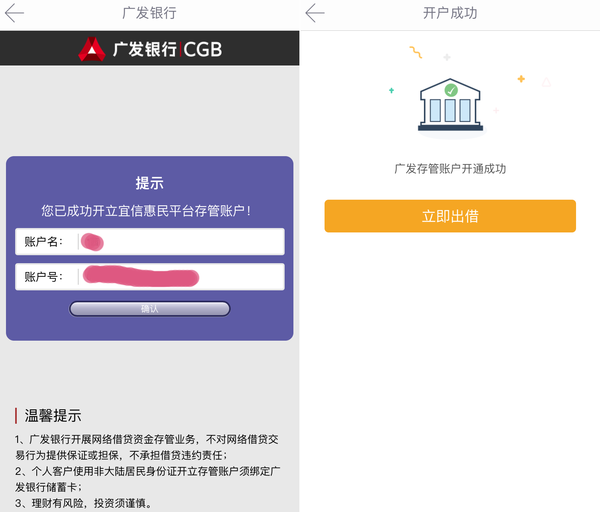Image resolution: width=600 pixels, height=512 pixels.
Task: Tap the green checkmark on bank icon
Action: tap(451, 90)
